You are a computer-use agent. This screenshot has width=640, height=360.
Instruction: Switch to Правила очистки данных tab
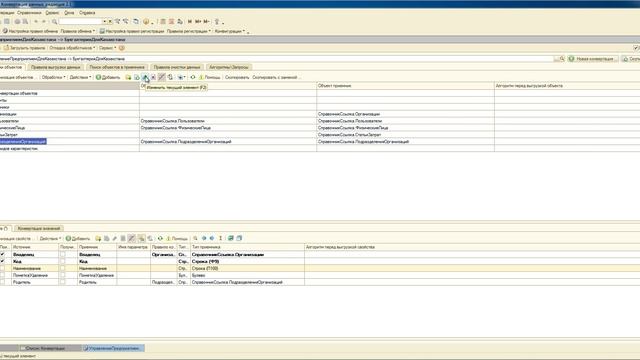coord(177,67)
